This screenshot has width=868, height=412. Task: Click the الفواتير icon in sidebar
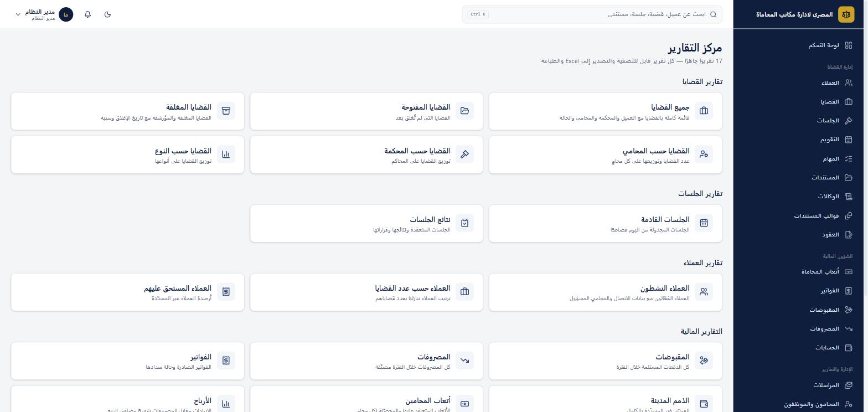[849, 291]
